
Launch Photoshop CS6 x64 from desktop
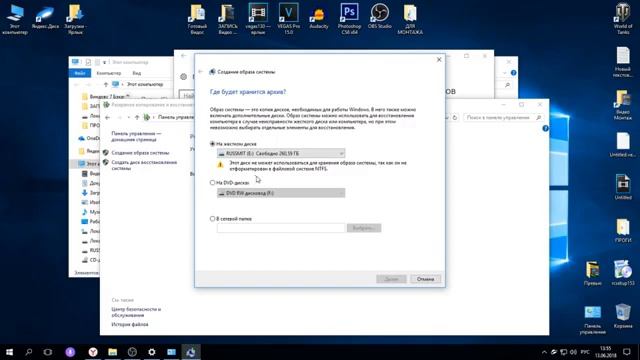point(349,19)
